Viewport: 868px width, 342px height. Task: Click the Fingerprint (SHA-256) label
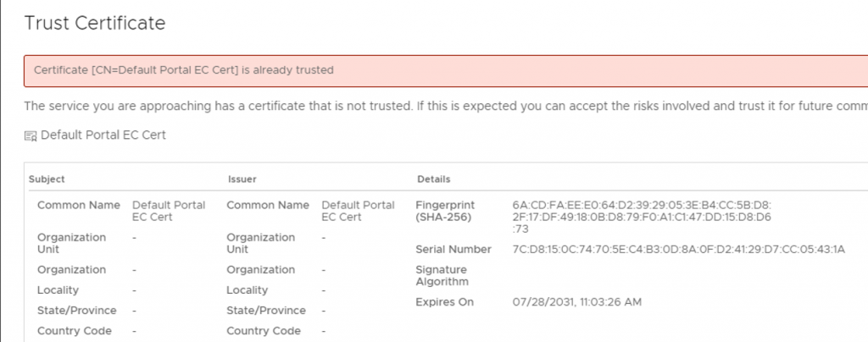[445, 211]
